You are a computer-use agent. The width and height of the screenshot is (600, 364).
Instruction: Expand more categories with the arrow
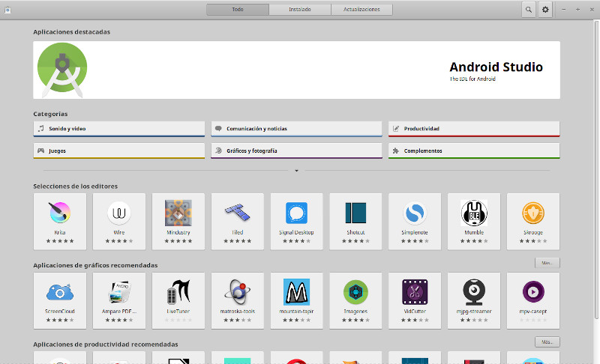[x=296, y=171]
